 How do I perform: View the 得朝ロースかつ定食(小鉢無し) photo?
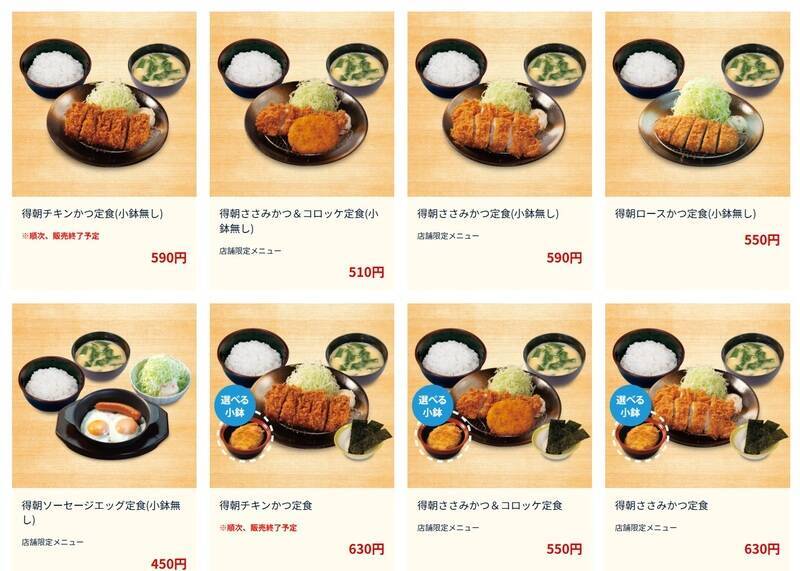(x=697, y=104)
